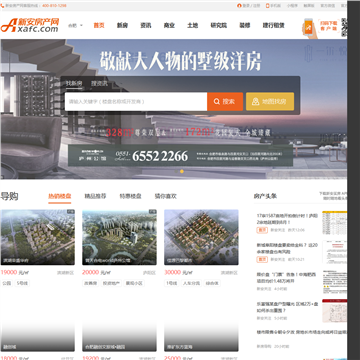Open the 建行租赁 nav item
The image size is (360, 360).
pyautogui.click(x=273, y=25)
